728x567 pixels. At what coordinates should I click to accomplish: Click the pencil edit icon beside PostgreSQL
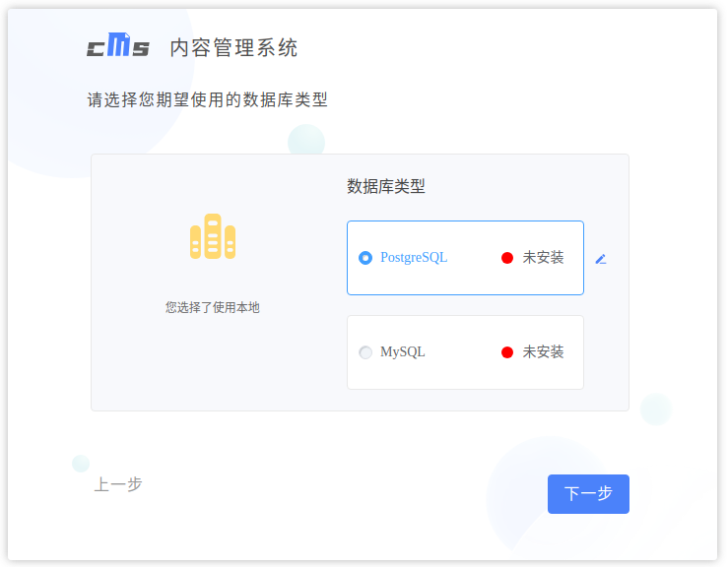[x=601, y=259]
